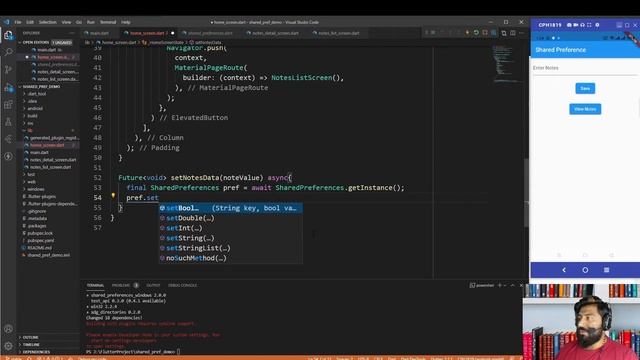640x360 pixels.
Task: Switch to notes_detail_screen.dart editor tab
Action: coord(276,33)
